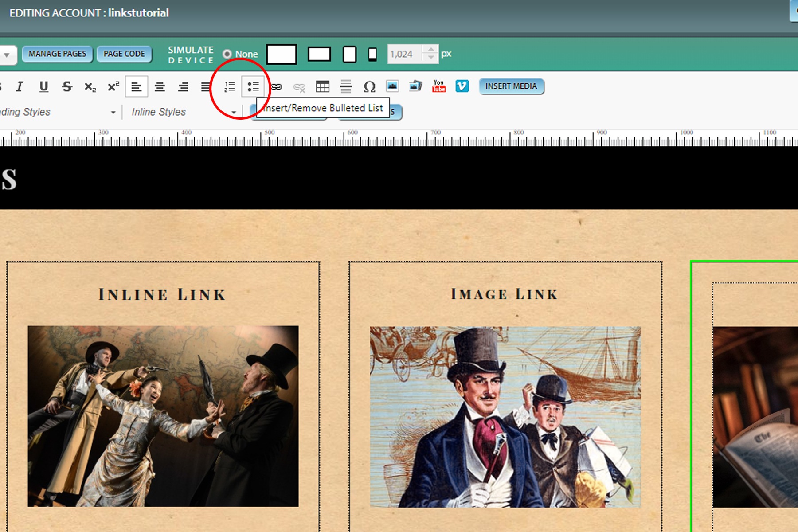Apply strikethrough formatting
The image size is (798, 532).
point(67,86)
